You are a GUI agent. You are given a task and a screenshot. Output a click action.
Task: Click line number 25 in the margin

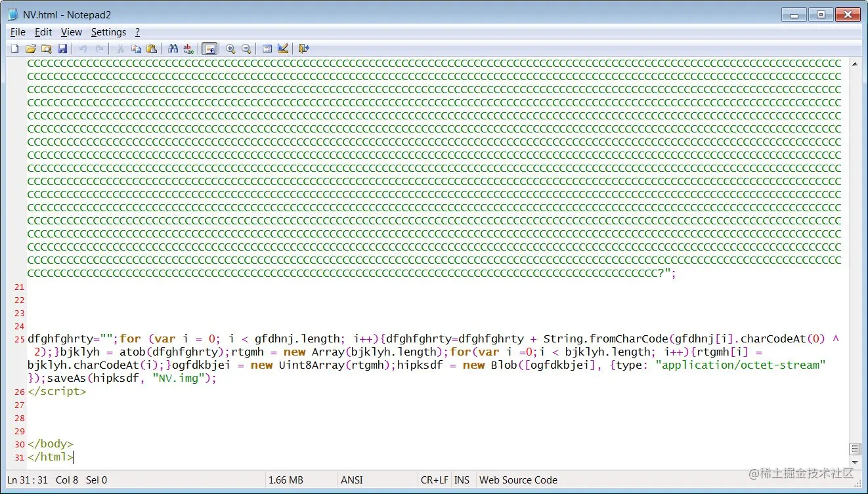[x=19, y=339]
